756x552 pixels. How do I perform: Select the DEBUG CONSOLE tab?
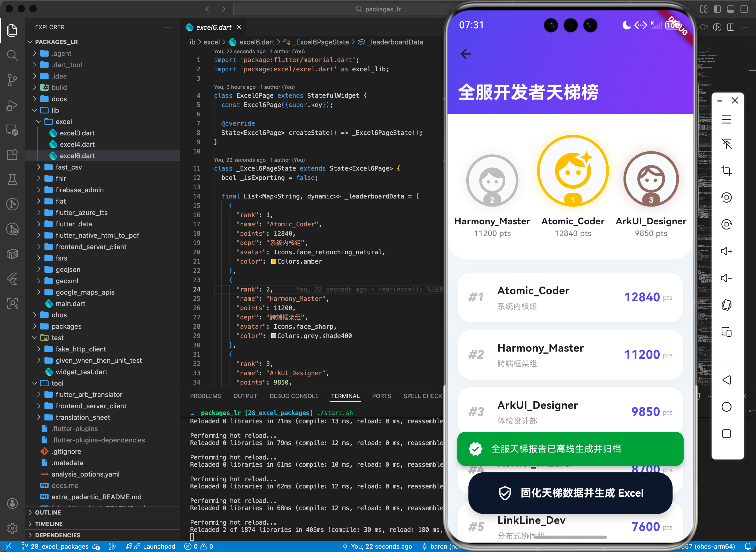pos(294,396)
